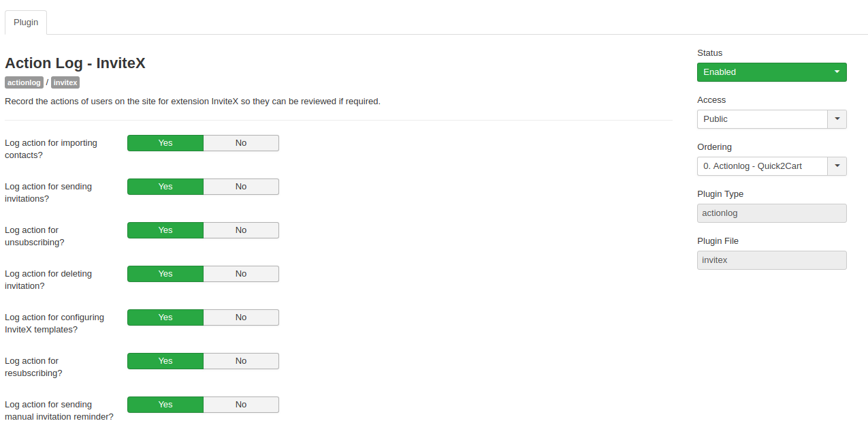The image size is (868, 436).
Task: Click the Plugin Type field
Action: [x=771, y=213]
